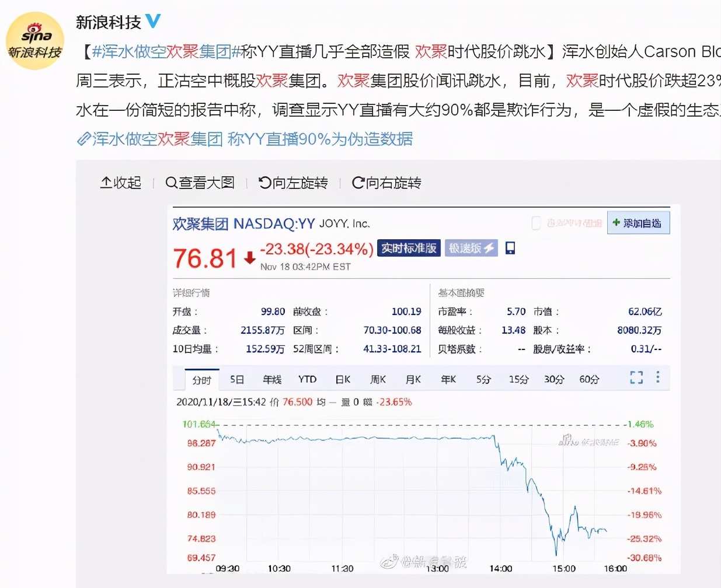Open the 日K candlestick view

(x=342, y=379)
